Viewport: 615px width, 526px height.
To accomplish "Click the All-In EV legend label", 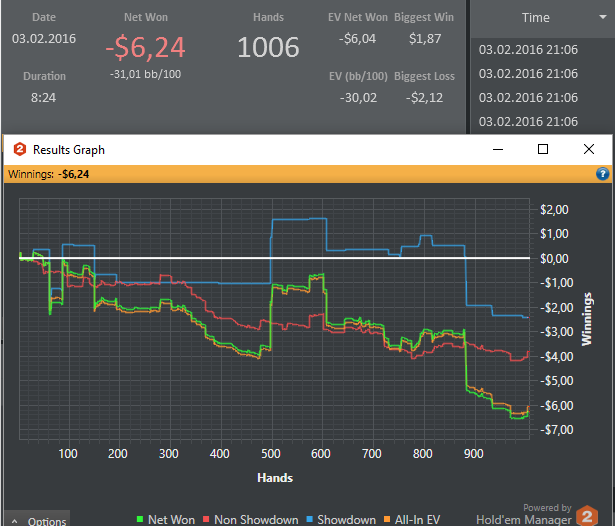I will tap(417, 520).
